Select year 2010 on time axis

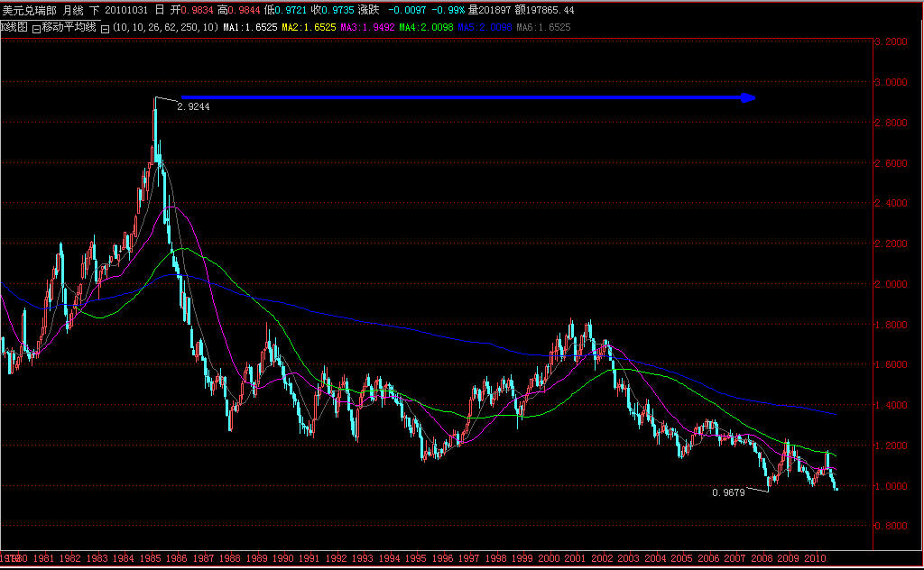pyautogui.click(x=815, y=558)
